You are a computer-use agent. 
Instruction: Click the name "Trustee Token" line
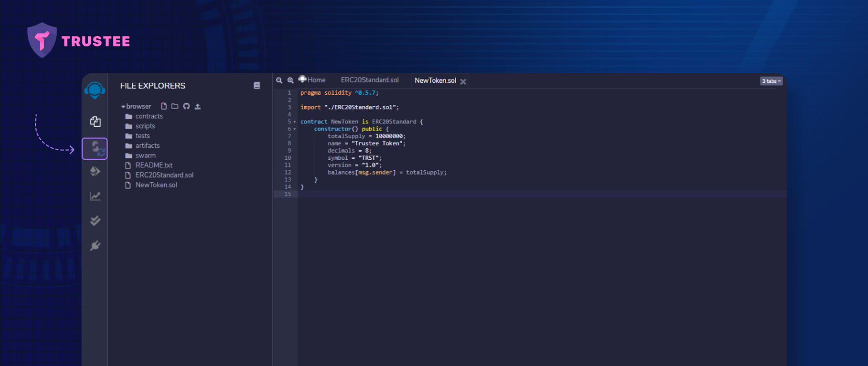(367, 143)
